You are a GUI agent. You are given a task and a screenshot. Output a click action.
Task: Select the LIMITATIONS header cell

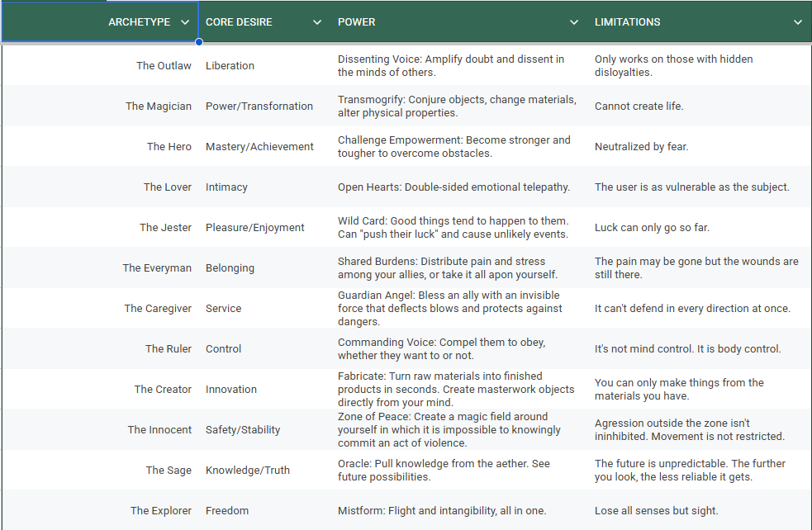[700, 21]
